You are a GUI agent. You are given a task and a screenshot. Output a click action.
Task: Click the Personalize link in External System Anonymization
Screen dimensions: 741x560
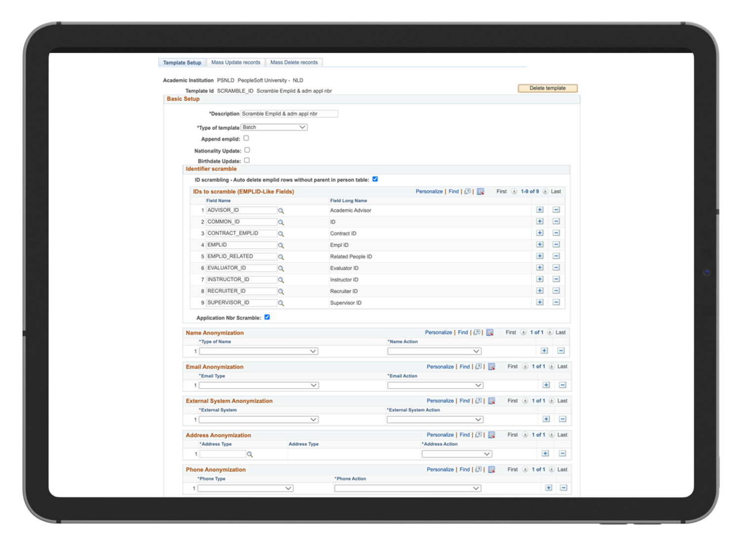(440, 400)
